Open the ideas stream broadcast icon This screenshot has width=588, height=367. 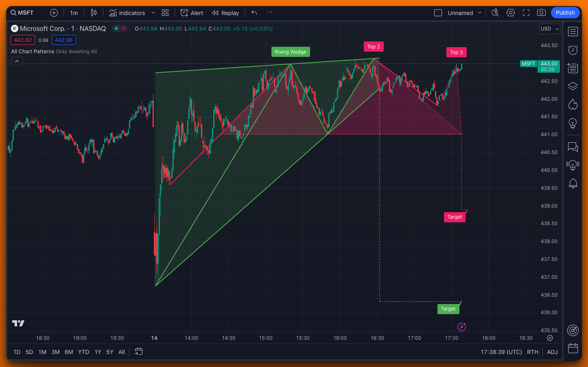click(573, 165)
